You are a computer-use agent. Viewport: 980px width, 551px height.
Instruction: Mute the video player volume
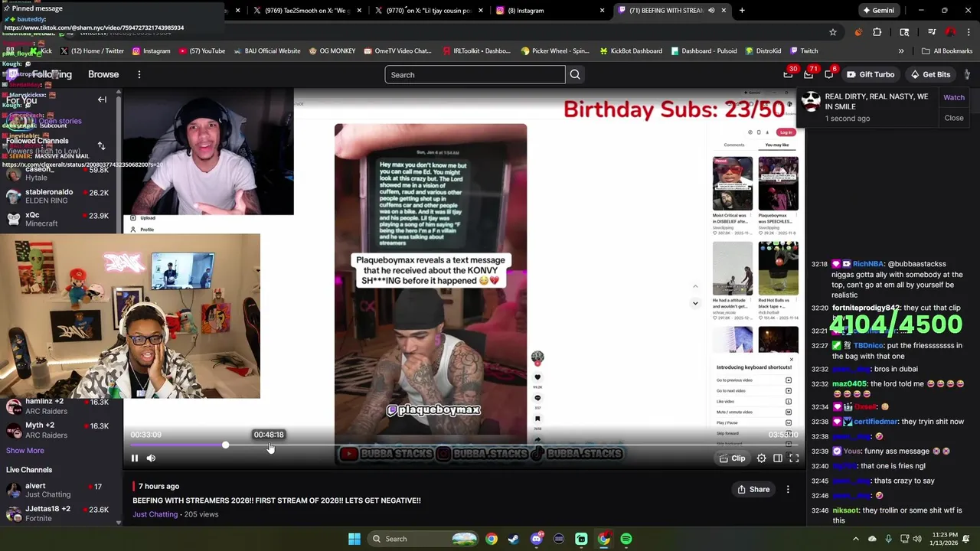tap(151, 458)
